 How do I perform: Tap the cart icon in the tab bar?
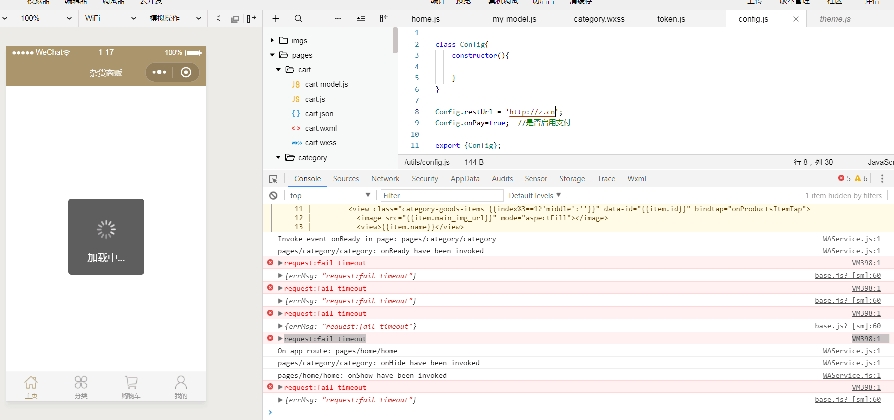(x=131, y=384)
